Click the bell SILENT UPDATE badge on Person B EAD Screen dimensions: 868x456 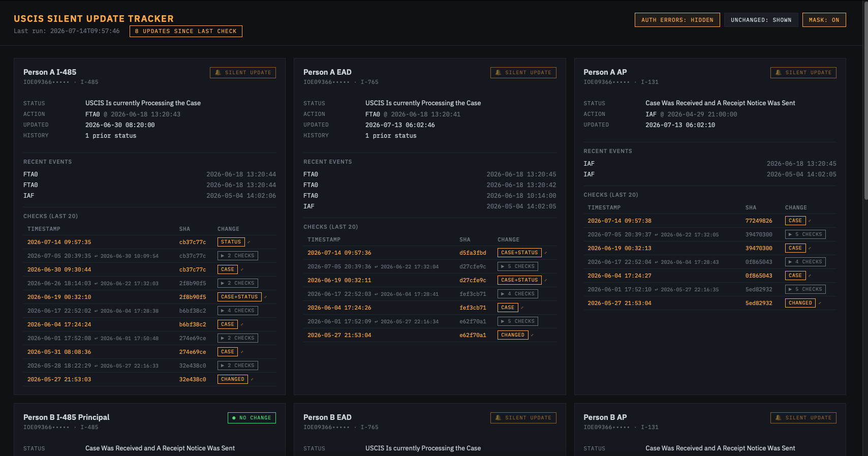coord(523,418)
